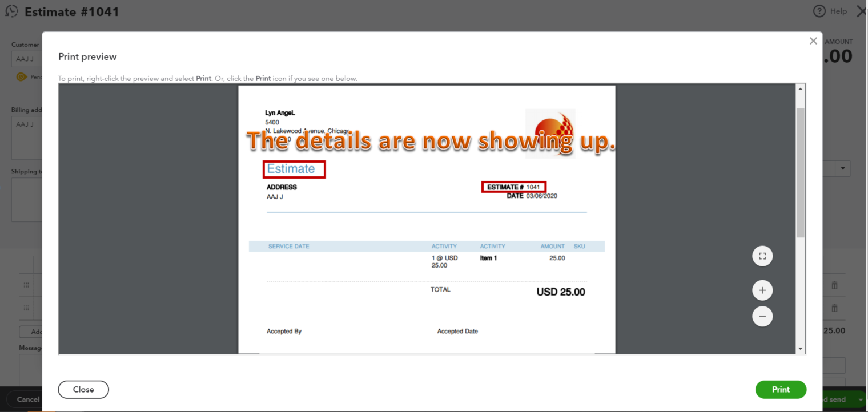Click the 'ADDRESS' label in preview
The width and height of the screenshot is (868, 412).
point(282,187)
